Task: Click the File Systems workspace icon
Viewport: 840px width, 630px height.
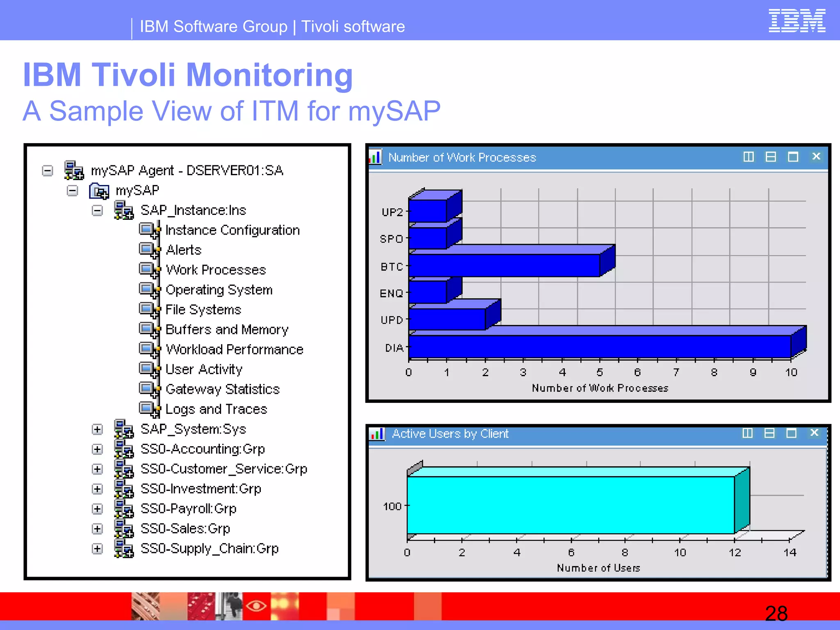Action: (x=150, y=310)
